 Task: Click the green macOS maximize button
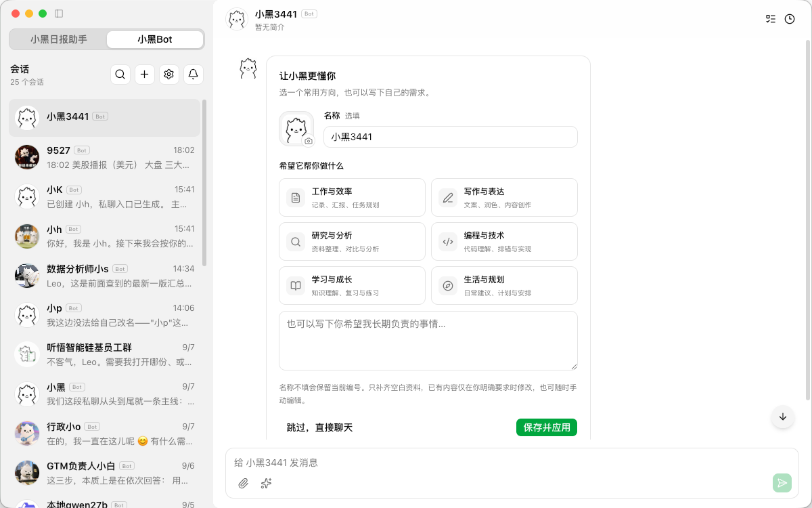point(43,14)
